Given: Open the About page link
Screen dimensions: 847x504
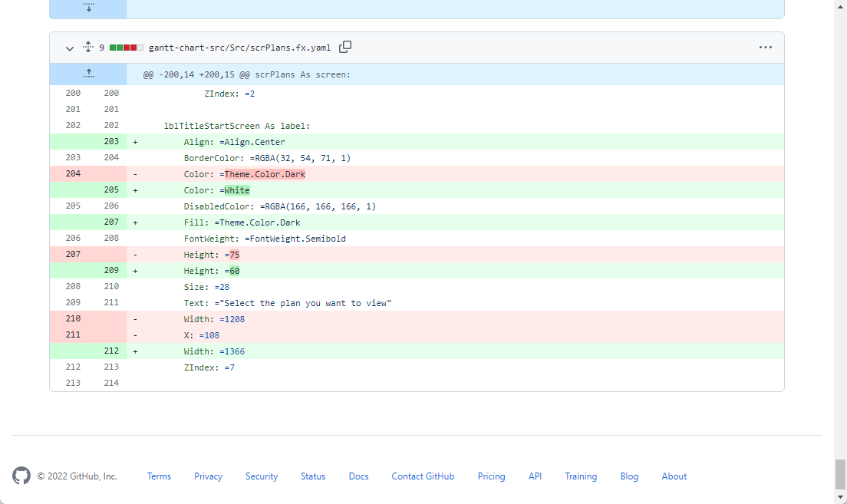Looking at the screenshot, I should point(674,476).
